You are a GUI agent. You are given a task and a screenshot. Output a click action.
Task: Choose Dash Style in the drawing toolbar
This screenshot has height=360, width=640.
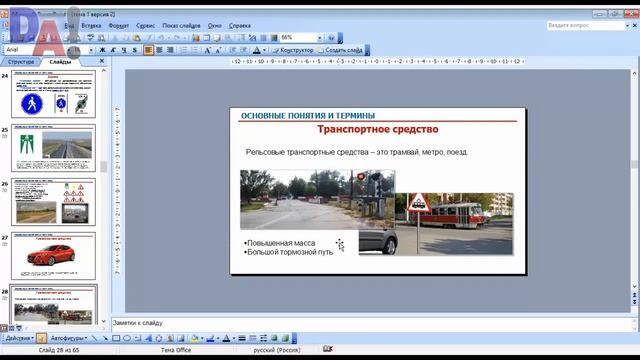(x=253, y=338)
